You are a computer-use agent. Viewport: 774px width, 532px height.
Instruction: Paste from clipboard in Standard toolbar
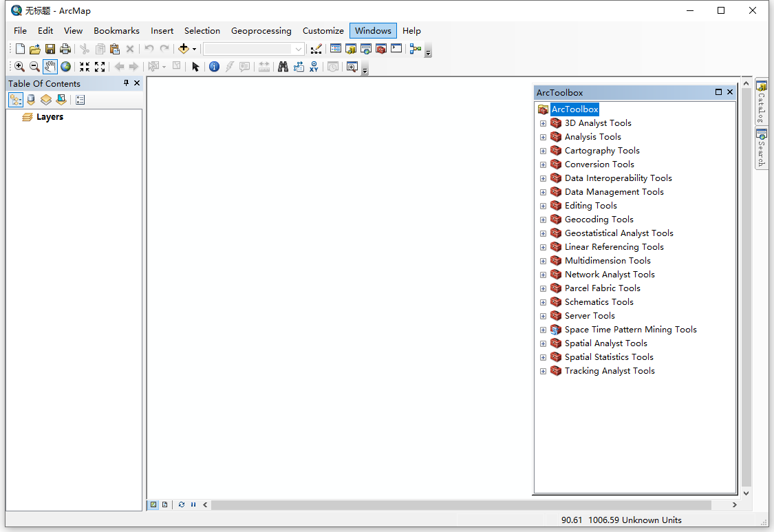point(115,49)
